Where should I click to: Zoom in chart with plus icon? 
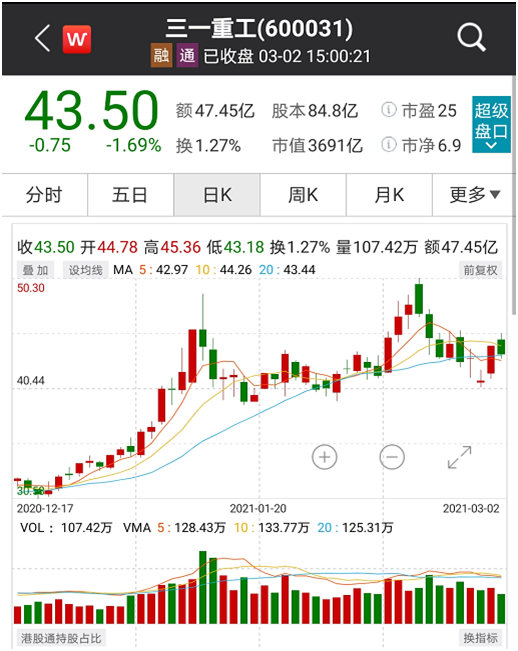pyautogui.click(x=325, y=458)
